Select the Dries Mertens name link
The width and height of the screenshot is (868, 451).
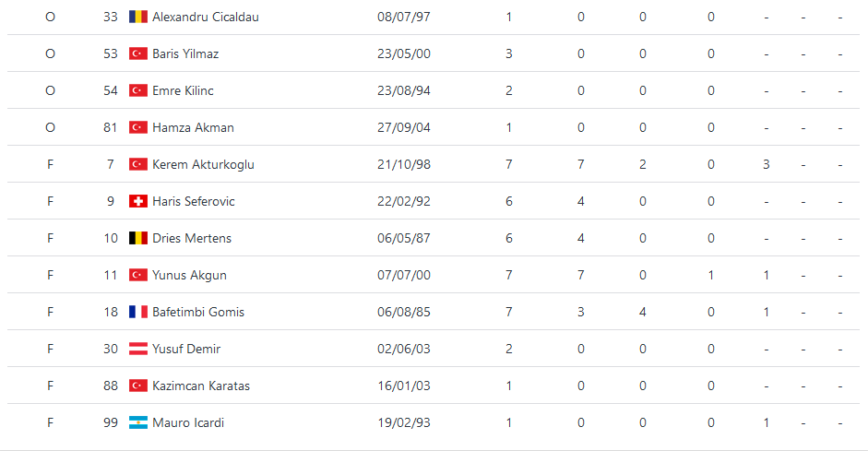click(x=192, y=238)
